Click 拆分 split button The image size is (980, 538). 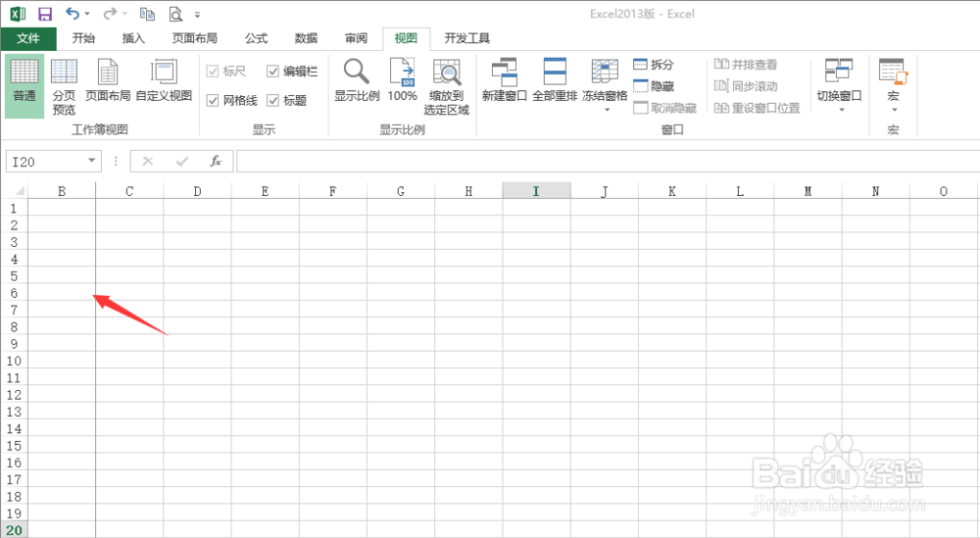click(653, 65)
